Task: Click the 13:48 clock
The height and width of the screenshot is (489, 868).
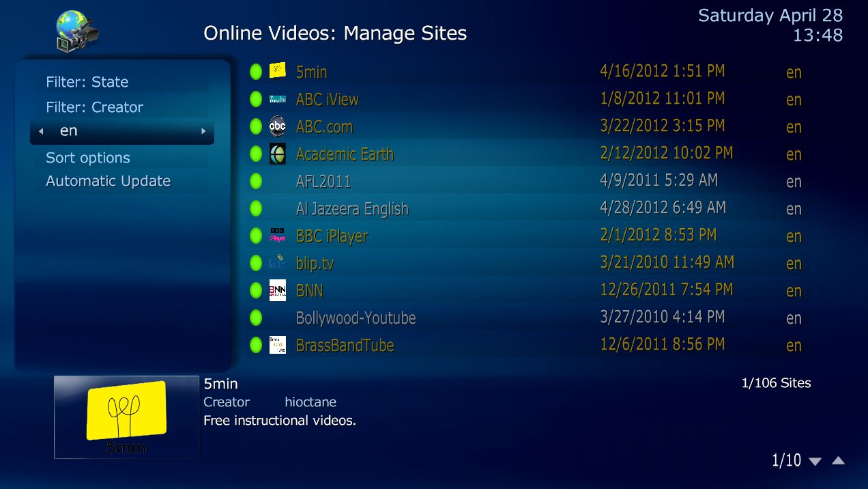Action: pyautogui.click(x=818, y=35)
